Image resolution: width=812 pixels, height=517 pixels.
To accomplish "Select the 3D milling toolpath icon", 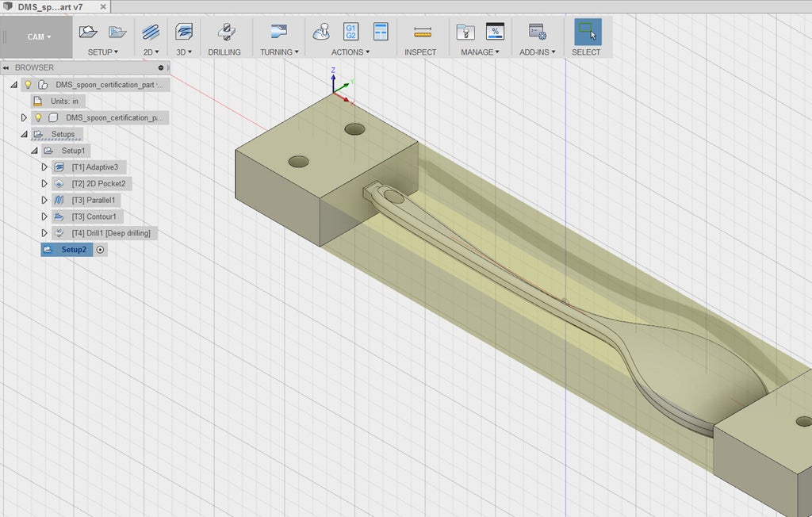I will (184, 33).
